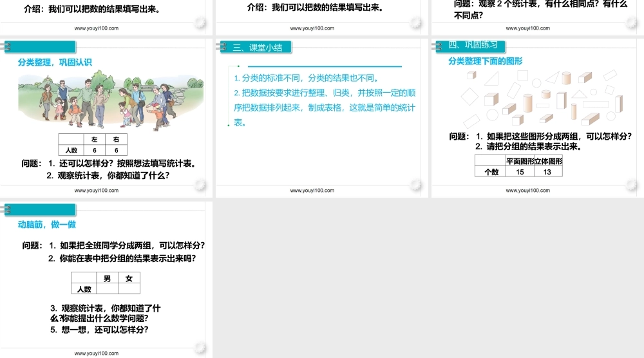Image resolution: width=644 pixels, height=358 pixels.
Task: Select the 分类整理，巩固认识 heading
Action: tap(55, 62)
